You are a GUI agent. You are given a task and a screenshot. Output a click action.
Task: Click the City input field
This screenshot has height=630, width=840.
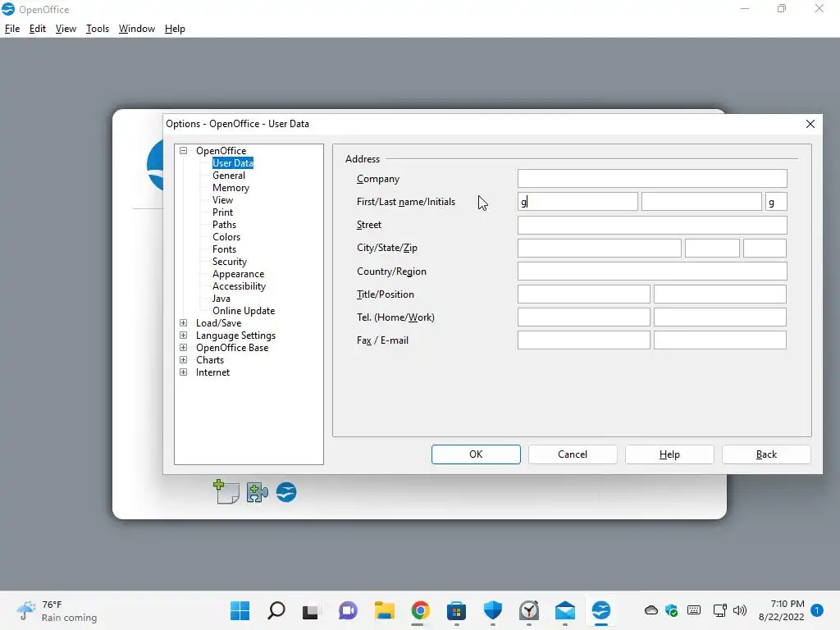point(600,248)
